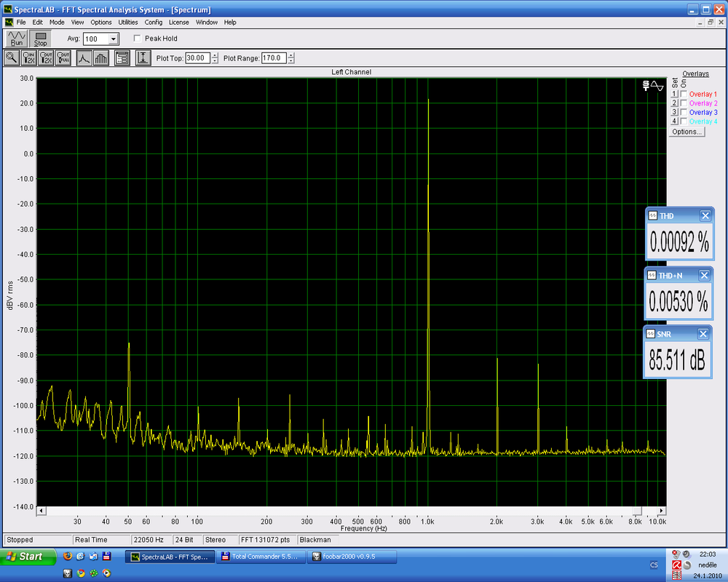The height and width of the screenshot is (582, 728).
Task: Switch to Total Commander taskbar button
Action: 262,557
